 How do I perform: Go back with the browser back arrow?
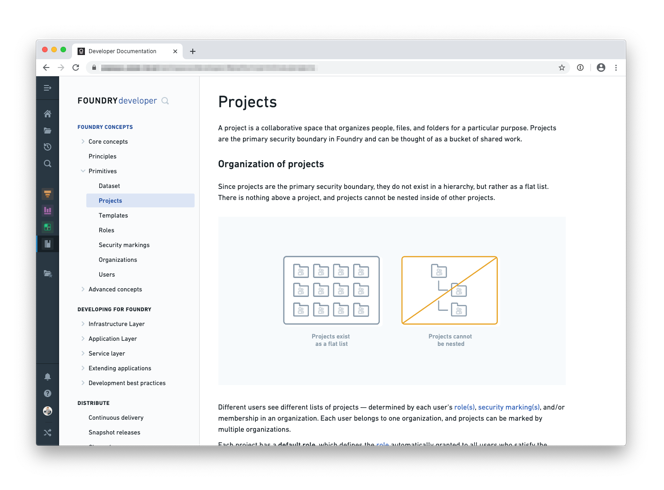(x=46, y=68)
